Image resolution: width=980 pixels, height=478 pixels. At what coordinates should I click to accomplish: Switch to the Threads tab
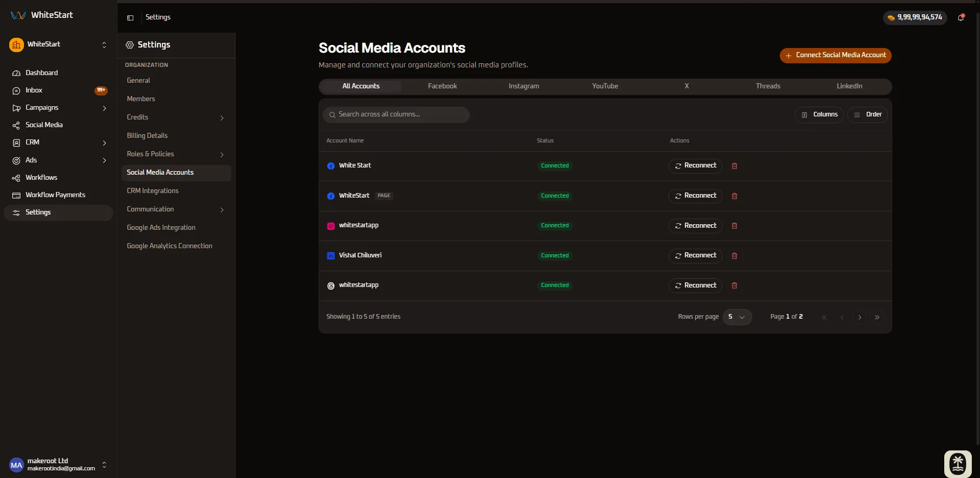coord(768,86)
